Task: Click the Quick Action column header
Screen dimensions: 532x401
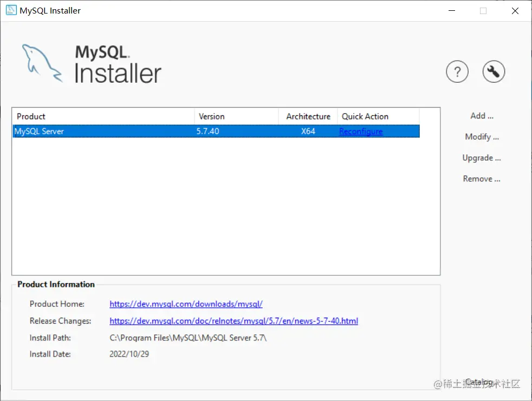Action: tap(378, 116)
